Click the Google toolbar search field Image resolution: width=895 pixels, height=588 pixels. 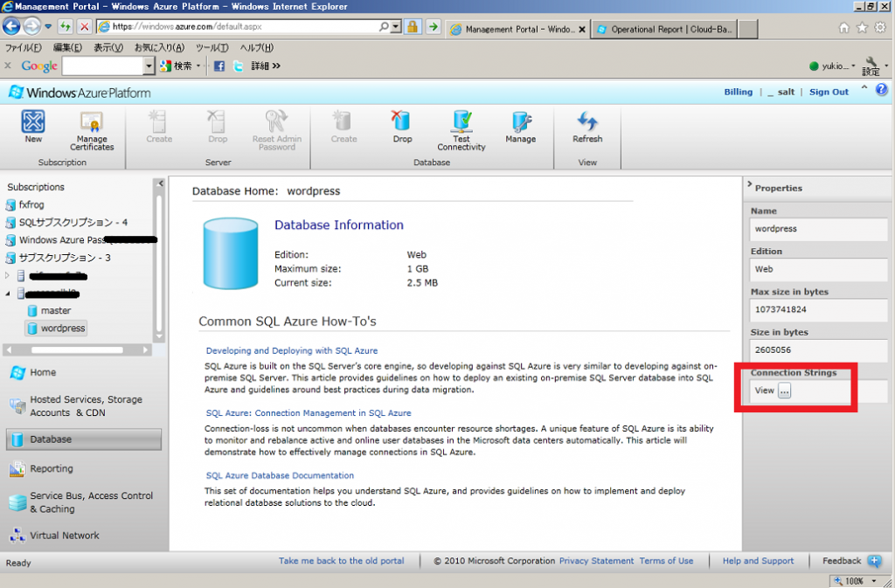[x=101, y=66]
